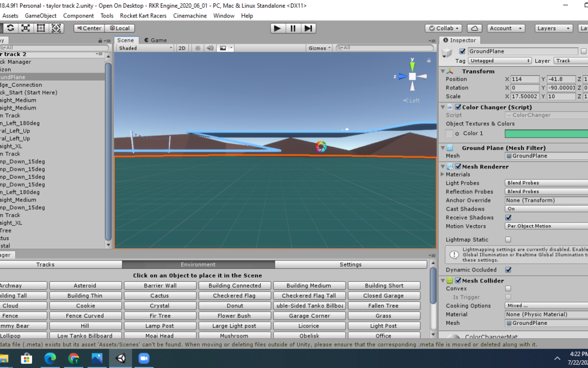Disable the Mesh Renderer checkbox
Viewport: 588px width, 368px height.
(458, 167)
